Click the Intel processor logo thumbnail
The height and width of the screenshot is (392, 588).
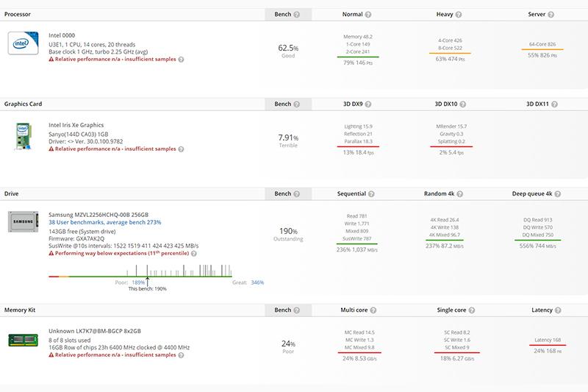point(23,43)
